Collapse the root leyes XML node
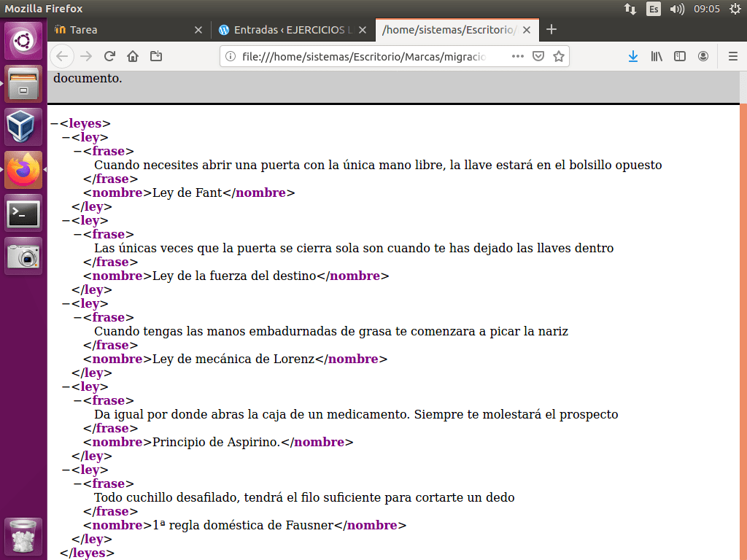Image resolution: width=747 pixels, height=560 pixels. click(54, 124)
